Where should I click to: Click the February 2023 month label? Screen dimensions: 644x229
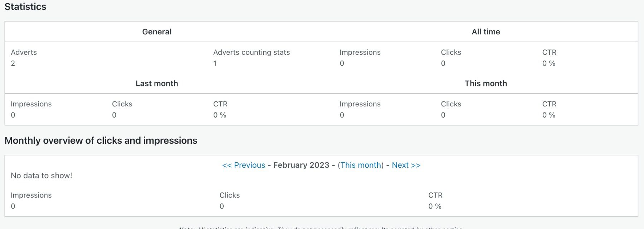click(302, 165)
